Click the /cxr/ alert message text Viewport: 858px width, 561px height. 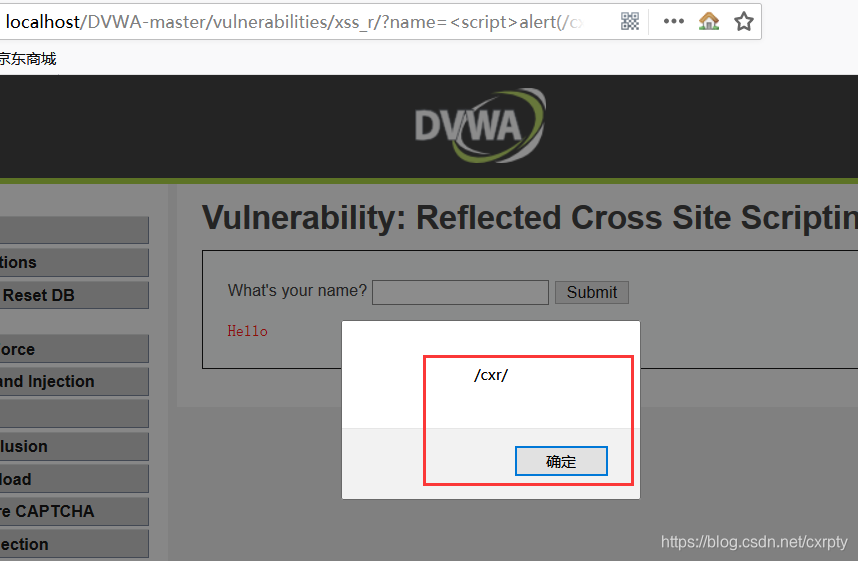491,375
